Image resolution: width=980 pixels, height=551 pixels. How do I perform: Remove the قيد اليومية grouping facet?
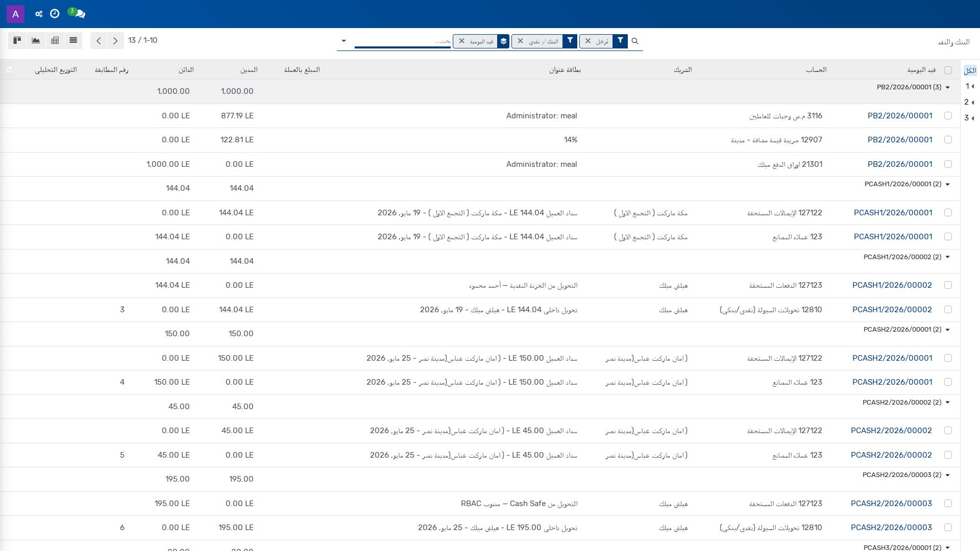point(461,41)
